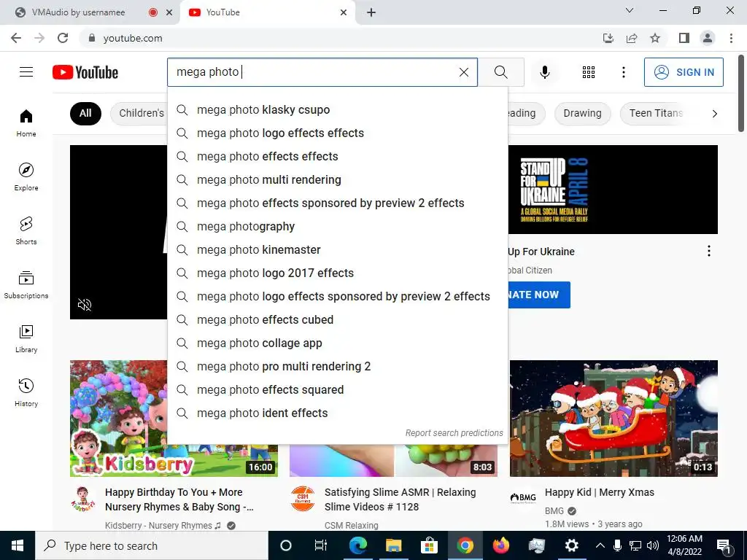Screen dimensions: 747x560
Task: Click Report search predictions link
Action: click(x=454, y=433)
